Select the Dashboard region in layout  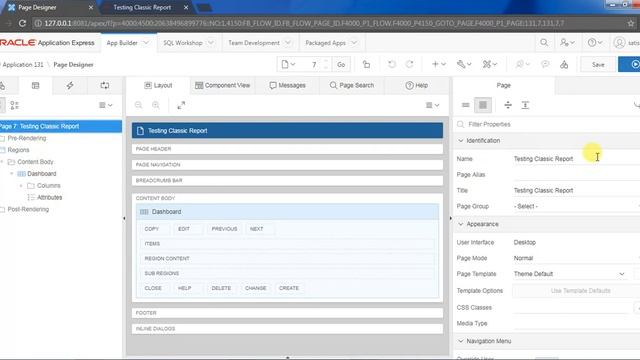click(287, 212)
